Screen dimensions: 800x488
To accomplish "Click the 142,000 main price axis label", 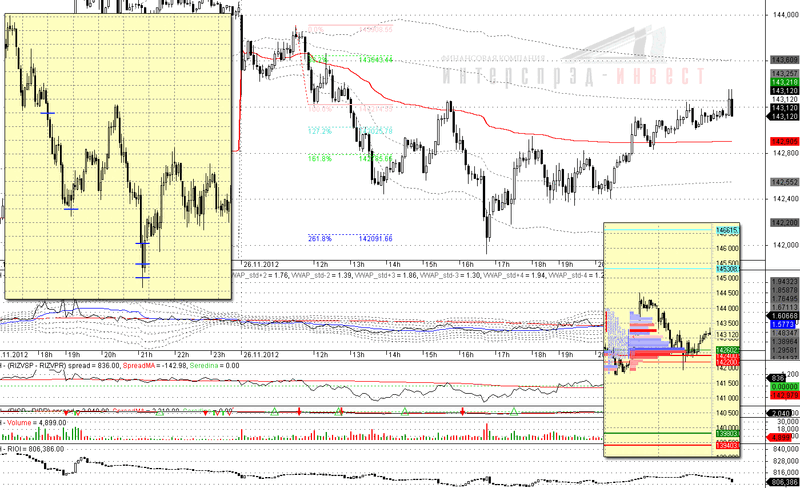I will click(x=785, y=245).
